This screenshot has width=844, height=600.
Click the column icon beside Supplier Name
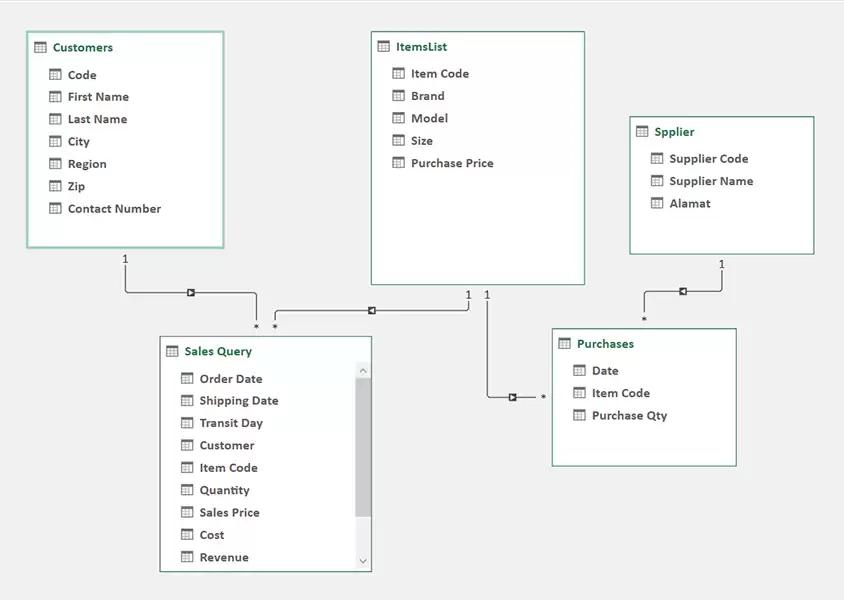click(657, 181)
